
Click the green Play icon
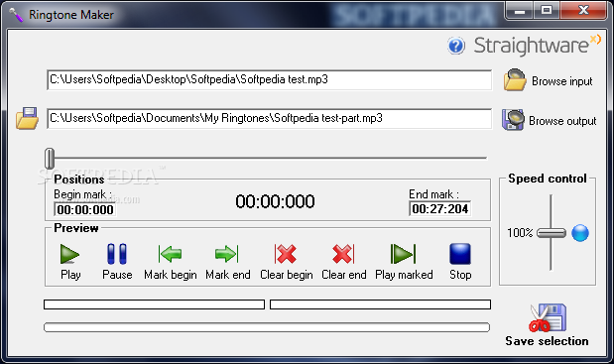(x=69, y=254)
